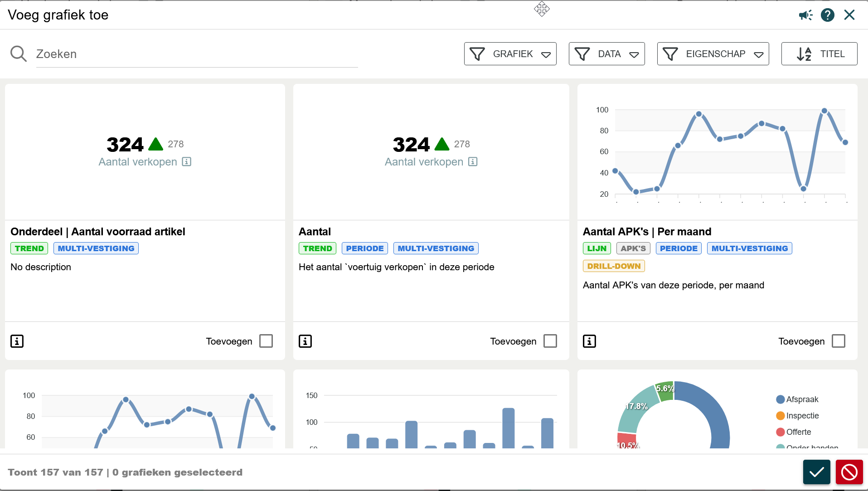This screenshot has width=868, height=491.
Task: Confirm selection with the checkmark button
Action: click(816, 472)
